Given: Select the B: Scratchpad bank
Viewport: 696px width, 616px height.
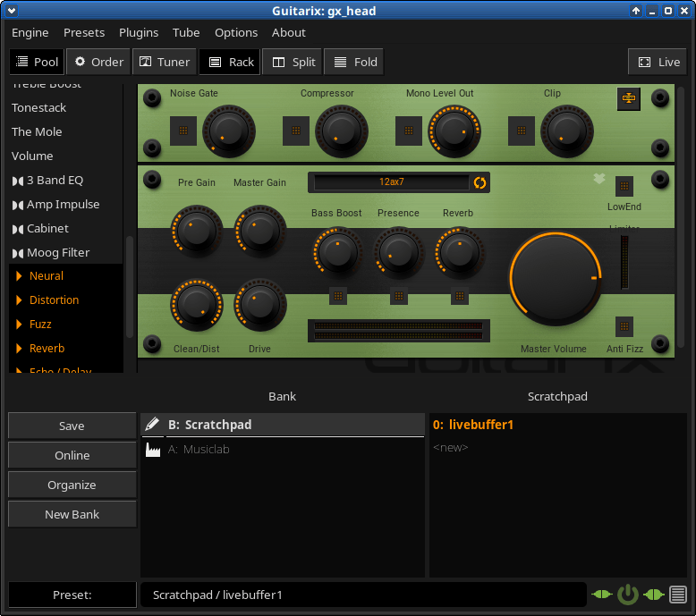Looking at the screenshot, I should [283, 425].
